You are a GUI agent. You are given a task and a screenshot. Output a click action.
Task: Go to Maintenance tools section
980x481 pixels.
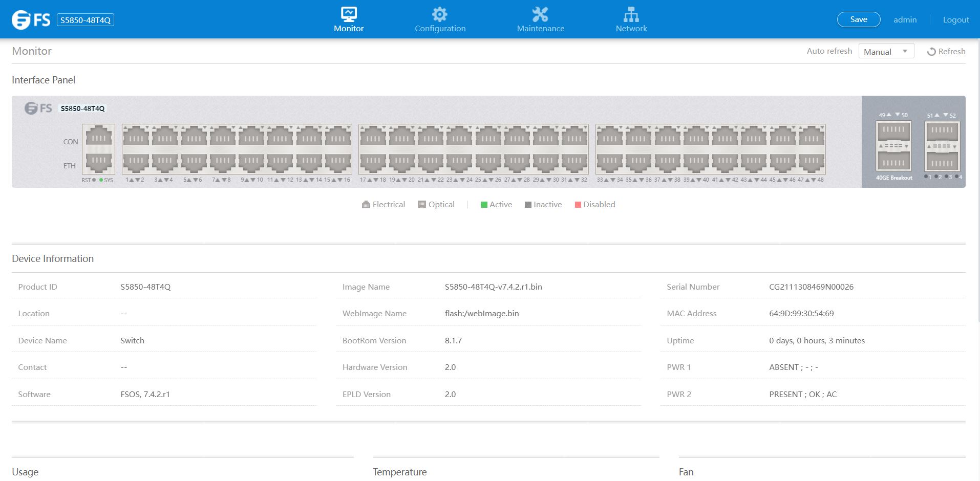click(x=540, y=14)
